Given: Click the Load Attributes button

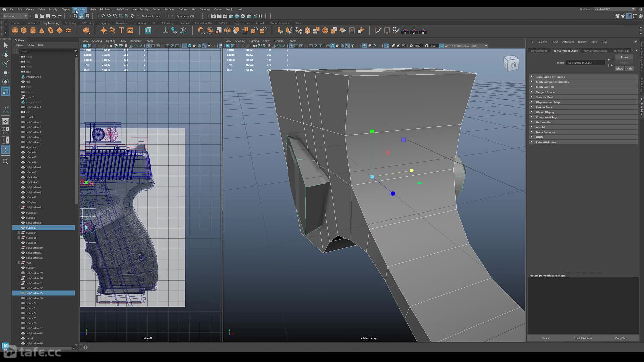Looking at the screenshot, I should click(583, 338).
